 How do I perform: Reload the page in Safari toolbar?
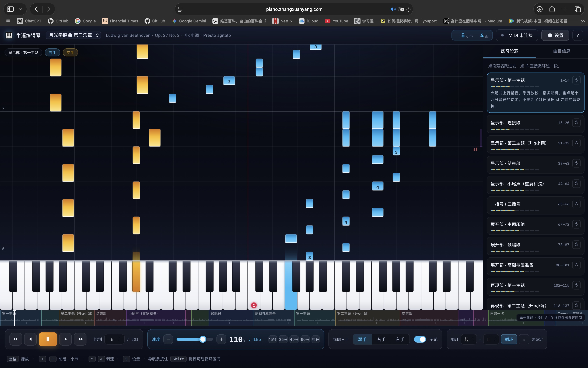pyautogui.click(x=408, y=9)
